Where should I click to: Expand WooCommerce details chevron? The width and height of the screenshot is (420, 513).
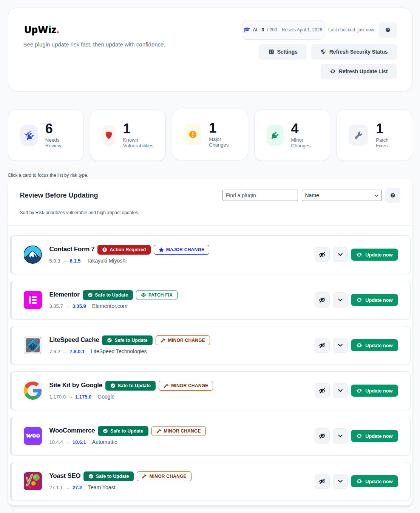pyautogui.click(x=340, y=436)
